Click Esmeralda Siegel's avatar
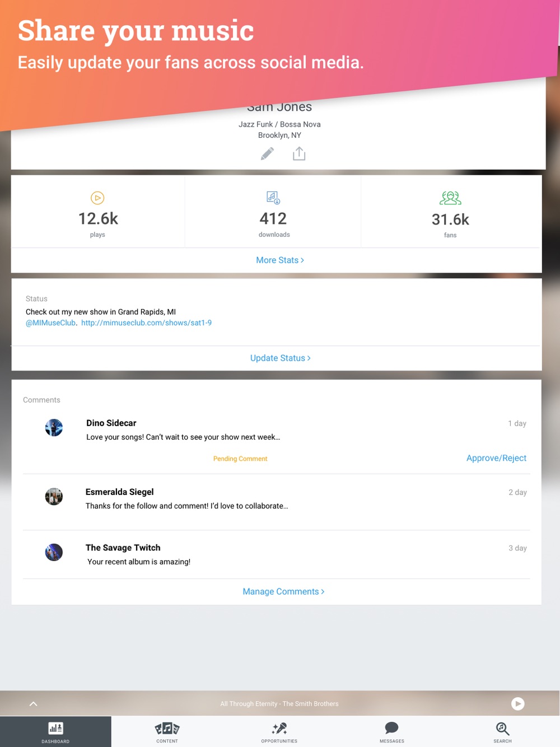This screenshot has height=747, width=560. (x=54, y=496)
